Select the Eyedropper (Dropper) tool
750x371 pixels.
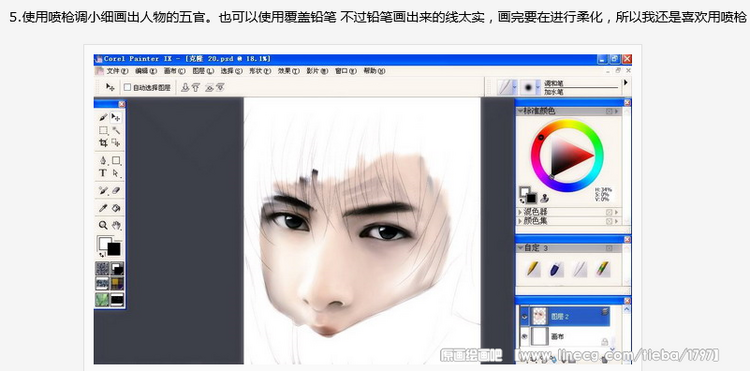pos(103,208)
